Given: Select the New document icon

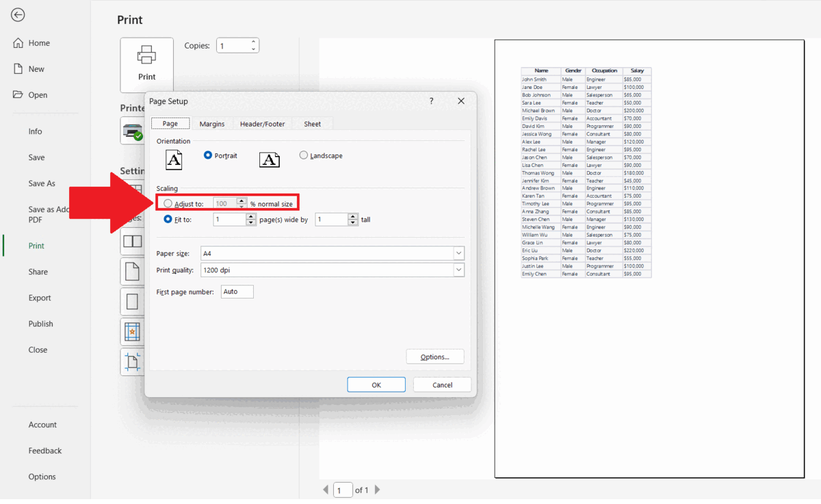Looking at the screenshot, I should click(18, 68).
